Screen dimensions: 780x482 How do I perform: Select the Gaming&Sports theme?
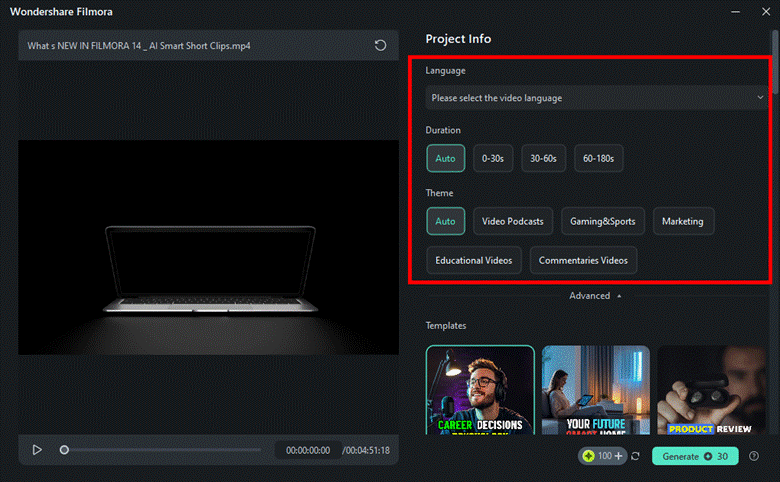point(602,221)
